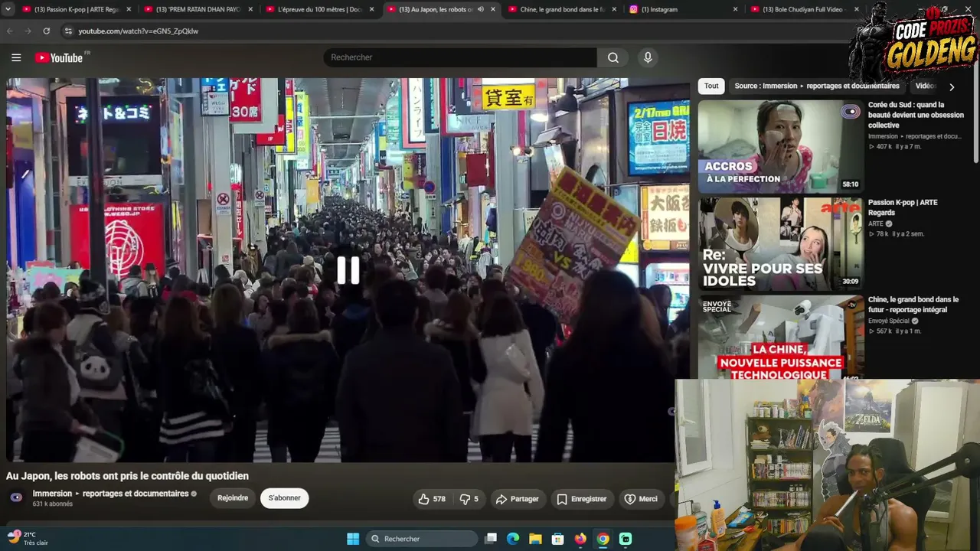The width and height of the screenshot is (980, 551).
Task: Subscribe using the S'abonner button
Action: tap(284, 498)
